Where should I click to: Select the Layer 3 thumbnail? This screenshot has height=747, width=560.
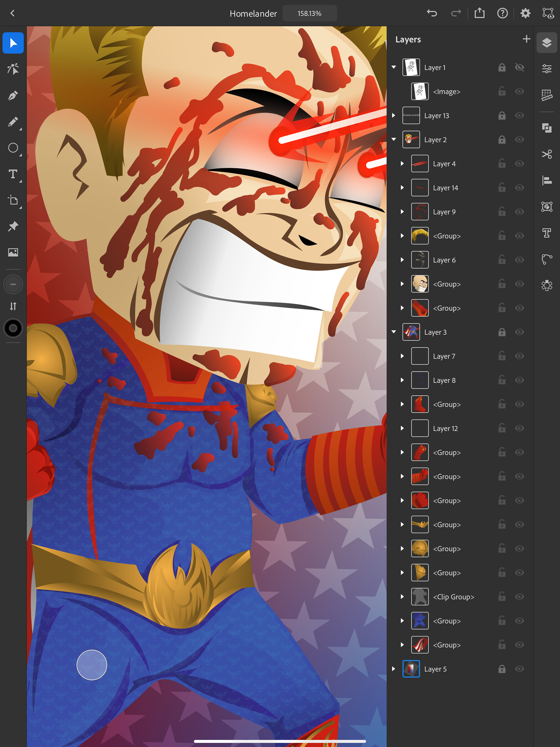(411, 332)
